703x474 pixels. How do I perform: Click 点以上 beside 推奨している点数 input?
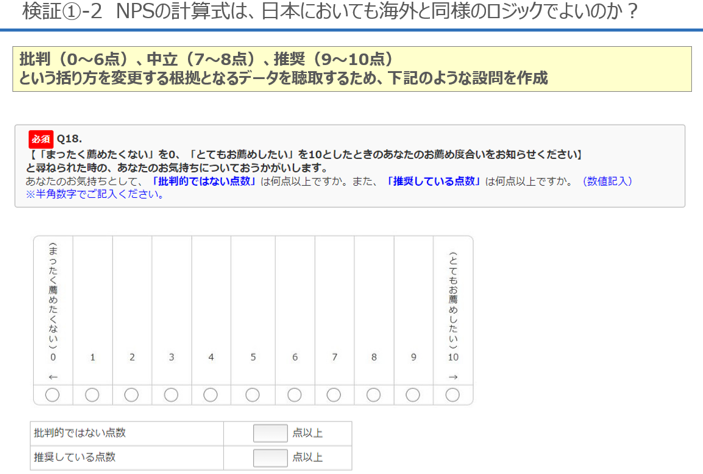pyautogui.click(x=308, y=457)
